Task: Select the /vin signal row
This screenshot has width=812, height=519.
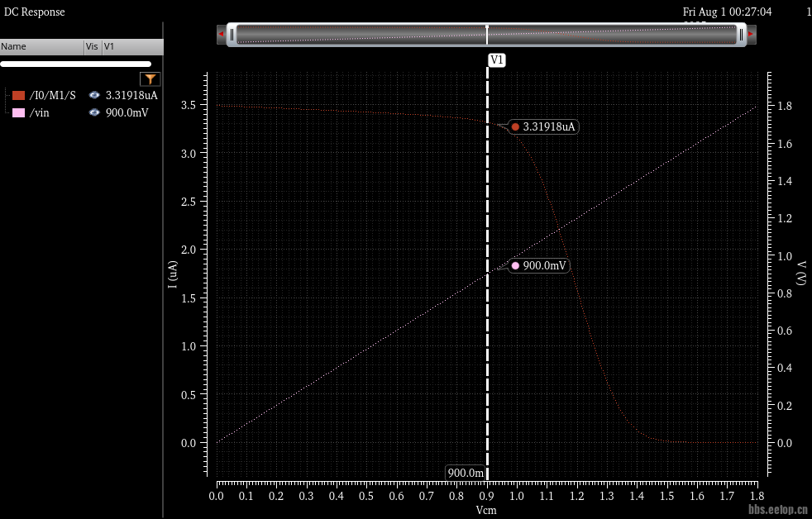Action: point(82,112)
